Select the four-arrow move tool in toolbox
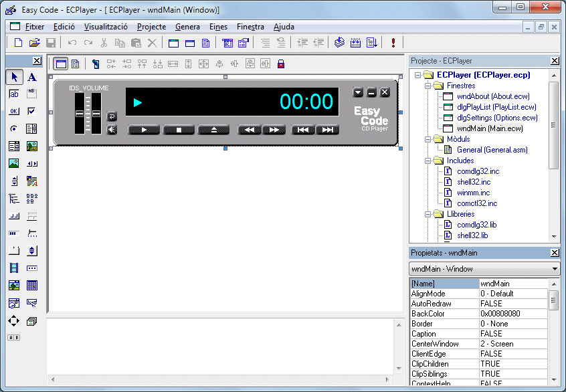 (x=14, y=320)
